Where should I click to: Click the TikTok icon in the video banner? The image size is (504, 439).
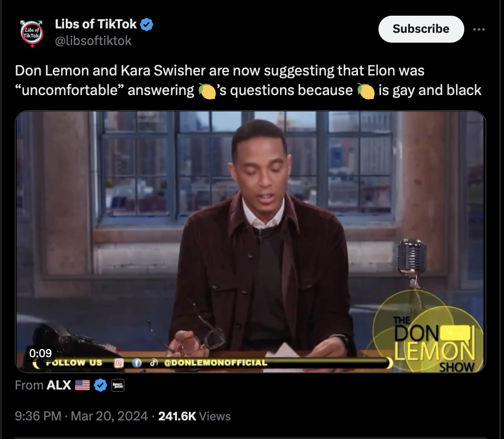coord(154,363)
